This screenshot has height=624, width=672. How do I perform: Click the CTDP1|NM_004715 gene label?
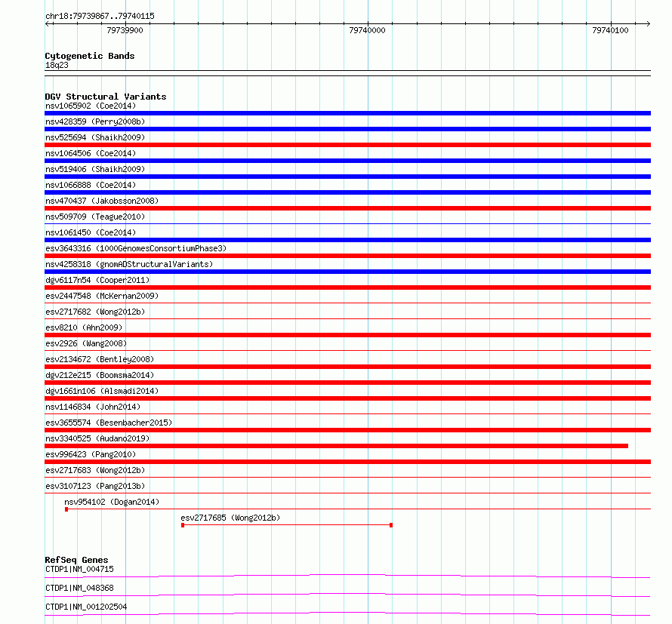click(79, 569)
